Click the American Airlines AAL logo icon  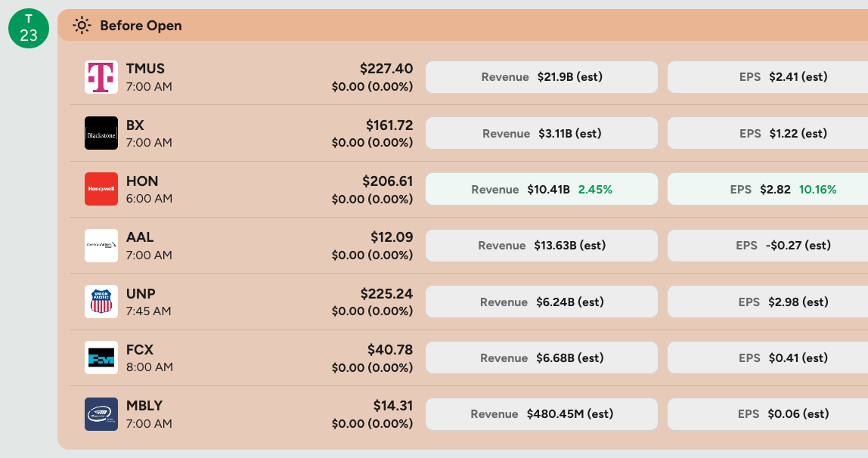coord(101,245)
